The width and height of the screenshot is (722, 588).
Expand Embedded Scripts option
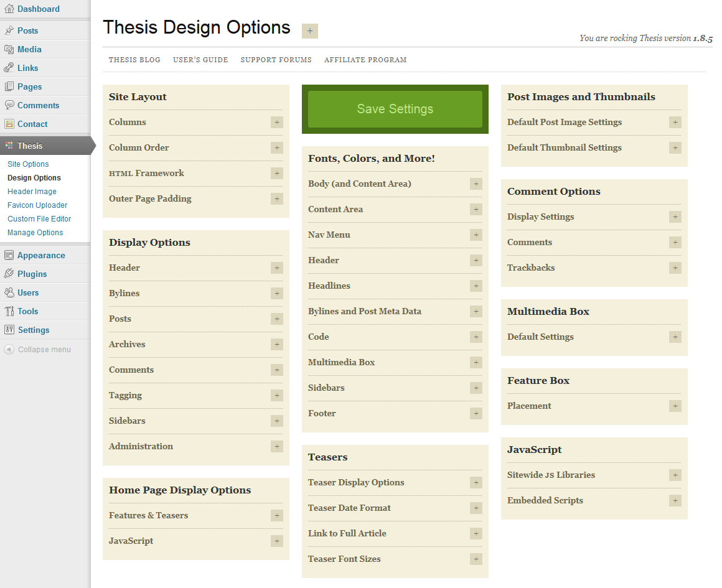[x=675, y=500]
